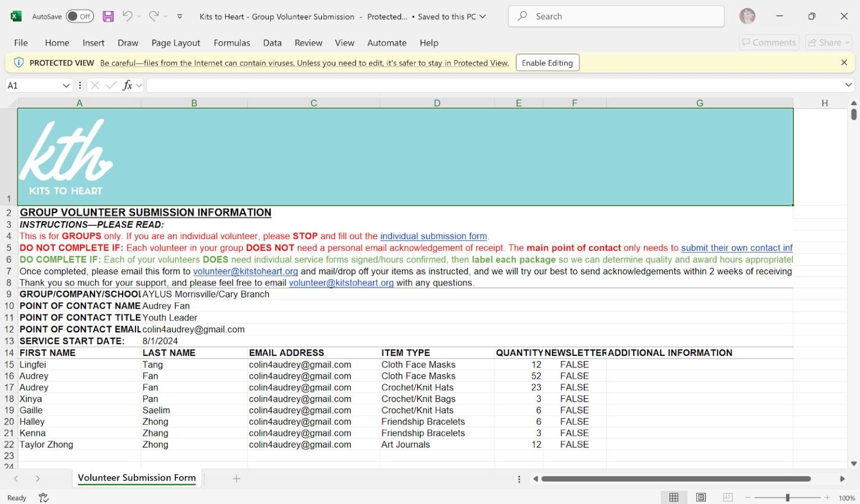This screenshot has height=504, width=860.
Task: Switch to the Home tab
Action: pyautogui.click(x=57, y=43)
